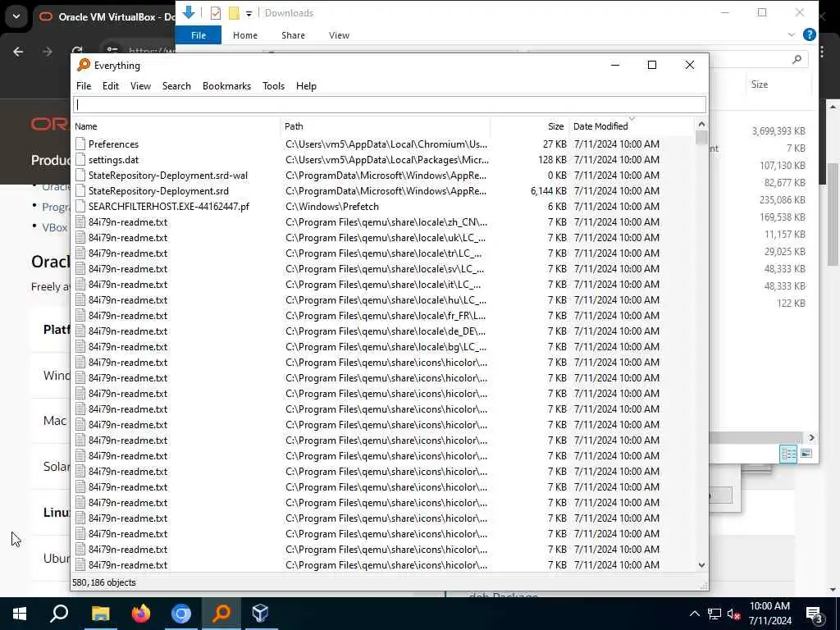The image size is (840, 630).
Task: Open the Help menu in Everything
Action: tap(306, 85)
